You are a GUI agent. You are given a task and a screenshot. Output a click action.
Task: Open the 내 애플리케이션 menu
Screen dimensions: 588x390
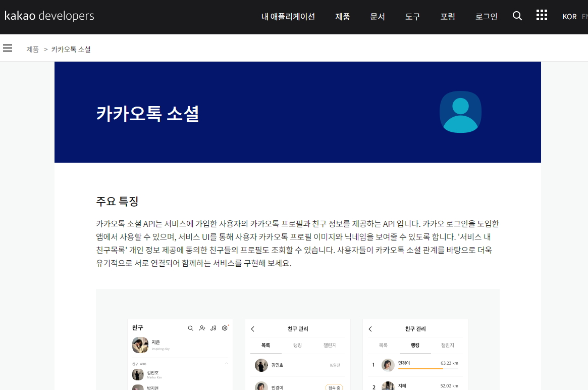point(288,17)
